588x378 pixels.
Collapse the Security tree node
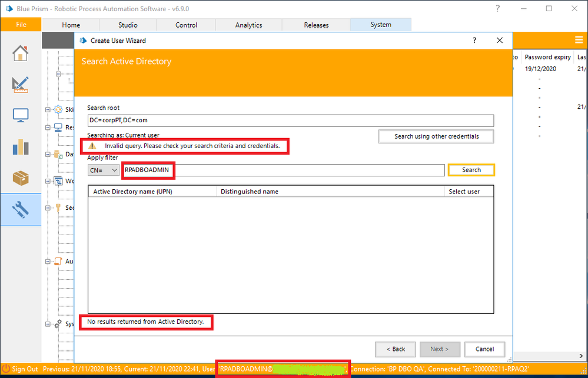pyautogui.click(x=48, y=208)
